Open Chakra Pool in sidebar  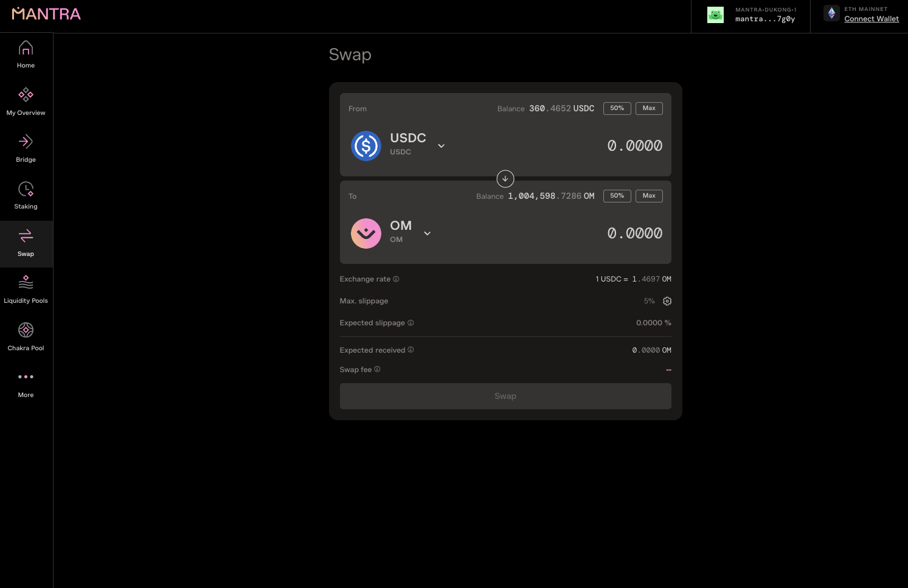click(26, 336)
